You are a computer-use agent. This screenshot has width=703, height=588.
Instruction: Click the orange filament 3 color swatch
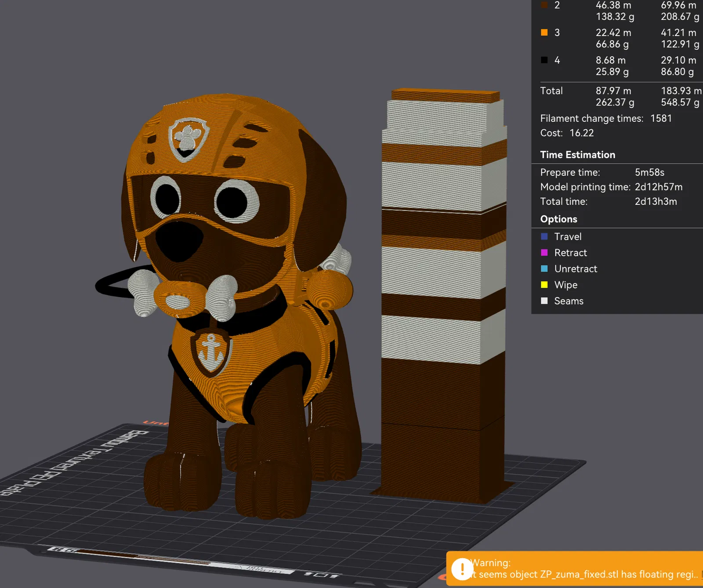point(544,33)
